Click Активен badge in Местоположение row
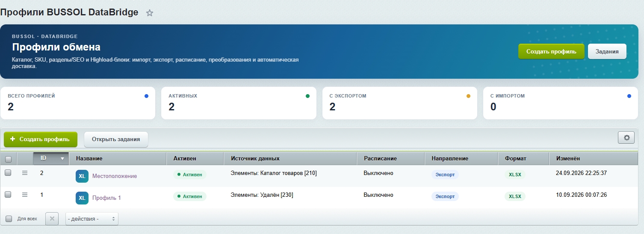644x234 pixels. pos(190,175)
